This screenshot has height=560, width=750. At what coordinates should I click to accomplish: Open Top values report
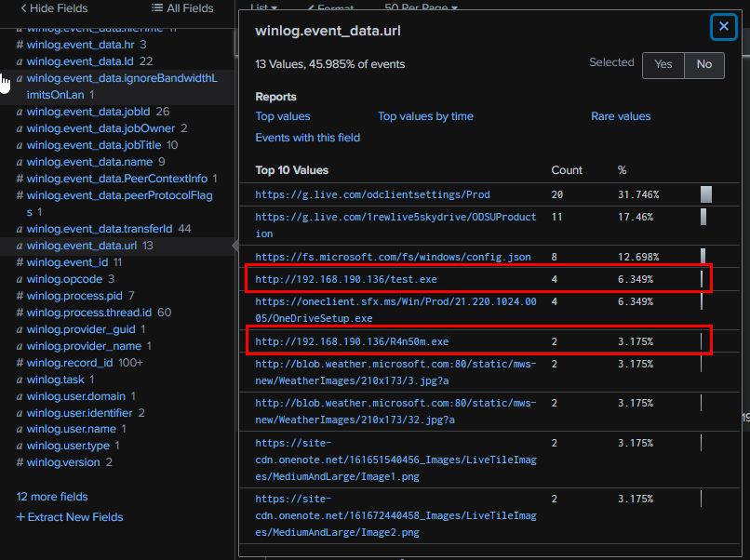pos(283,116)
